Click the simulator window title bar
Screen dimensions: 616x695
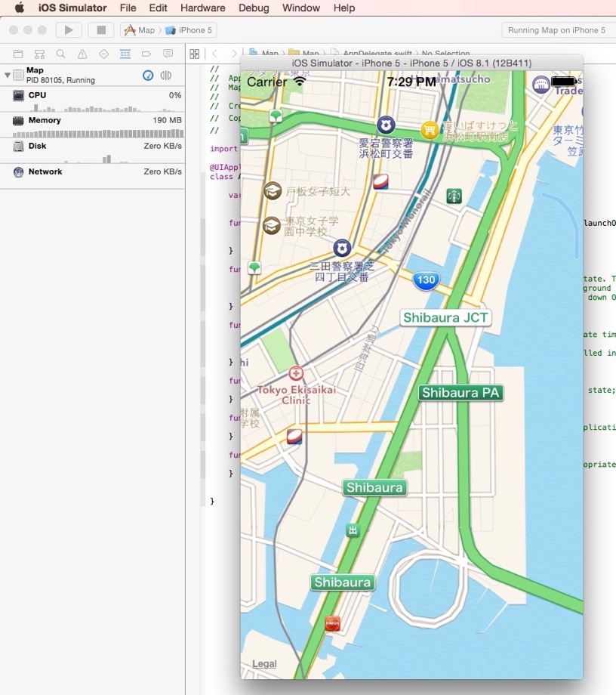click(x=412, y=63)
